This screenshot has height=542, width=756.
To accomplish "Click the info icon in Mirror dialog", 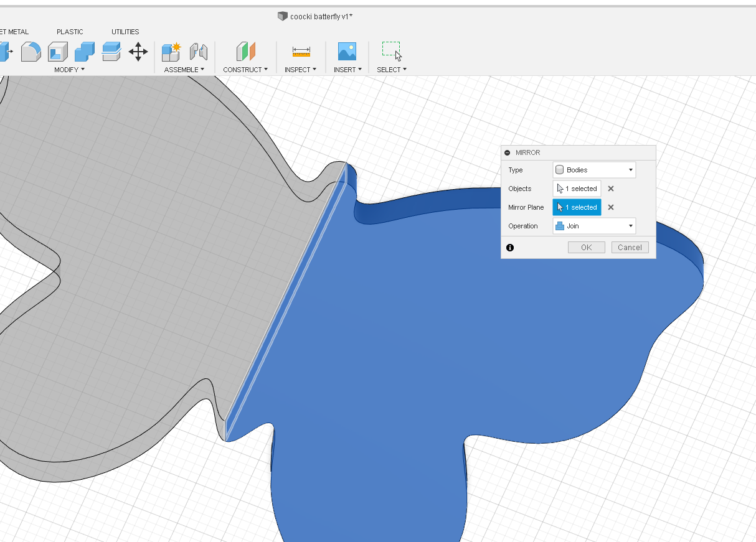I will pos(510,248).
